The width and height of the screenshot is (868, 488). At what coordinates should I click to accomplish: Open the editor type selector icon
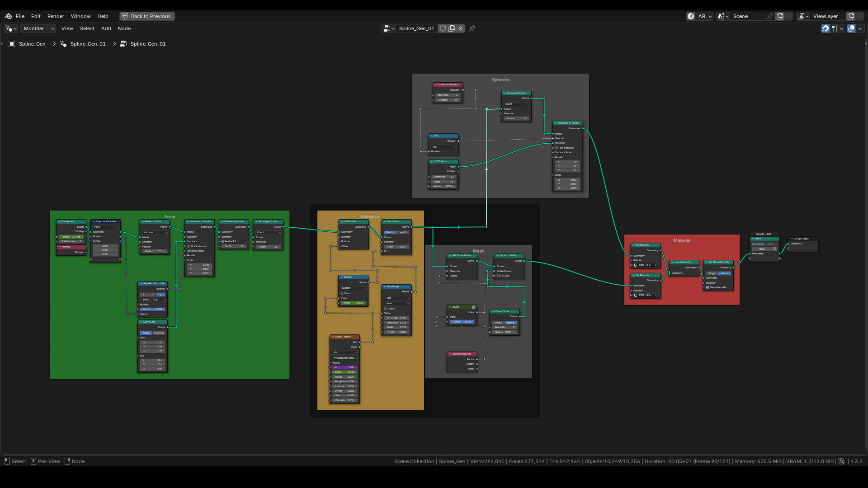11,28
